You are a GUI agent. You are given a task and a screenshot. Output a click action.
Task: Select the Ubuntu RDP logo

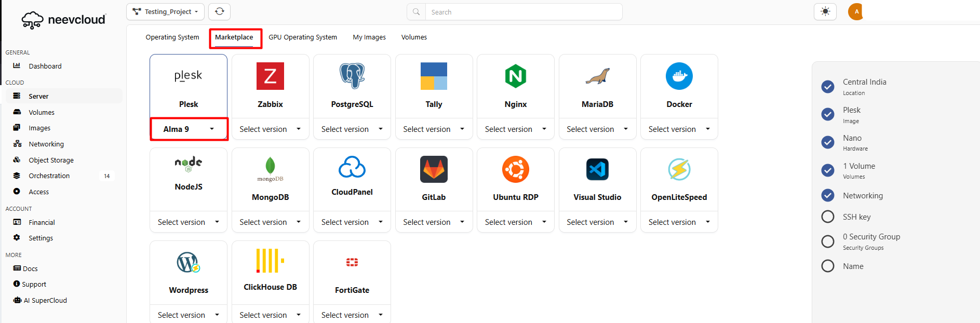coord(515,169)
